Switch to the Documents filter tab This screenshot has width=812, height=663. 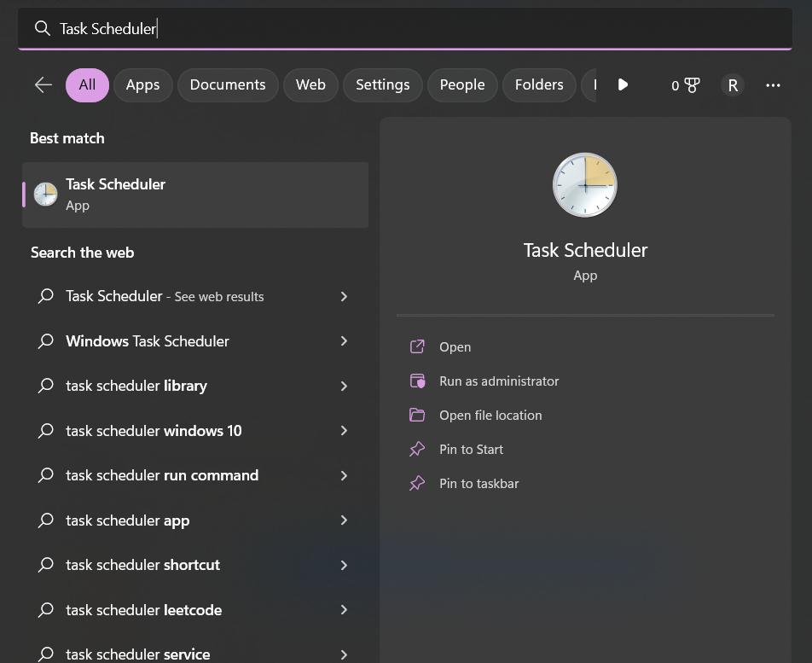228,85
